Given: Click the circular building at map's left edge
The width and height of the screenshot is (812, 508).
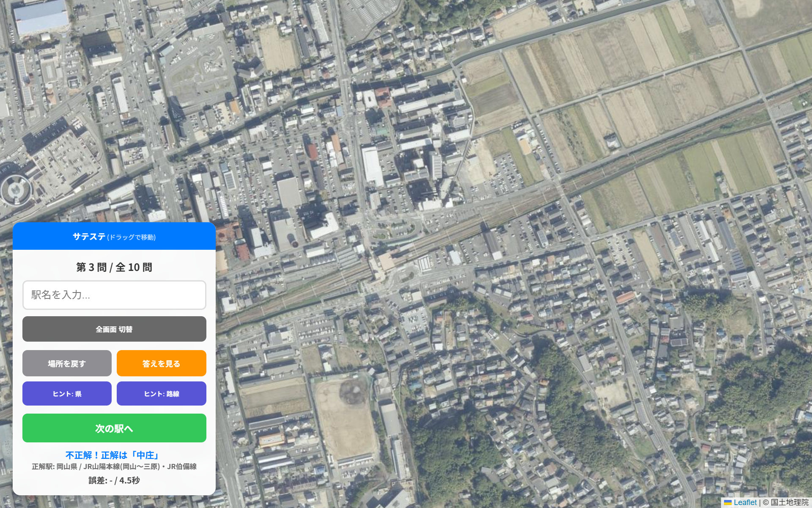Looking at the screenshot, I should click(16, 190).
